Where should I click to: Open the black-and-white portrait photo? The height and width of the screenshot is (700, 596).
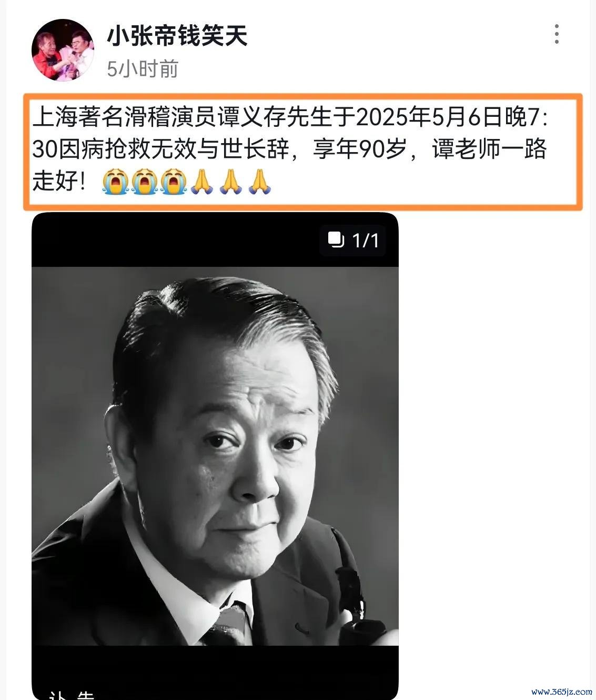215,456
